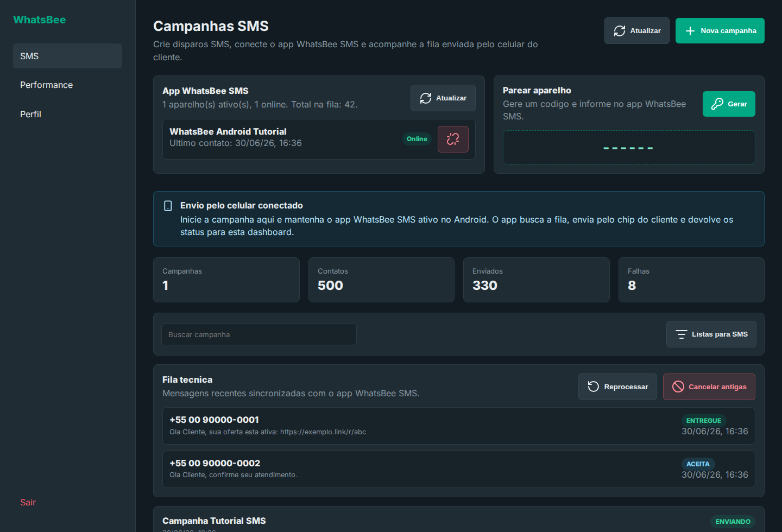Log out using Sair
Viewport: 782px width, 532px height.
(28, 502)
